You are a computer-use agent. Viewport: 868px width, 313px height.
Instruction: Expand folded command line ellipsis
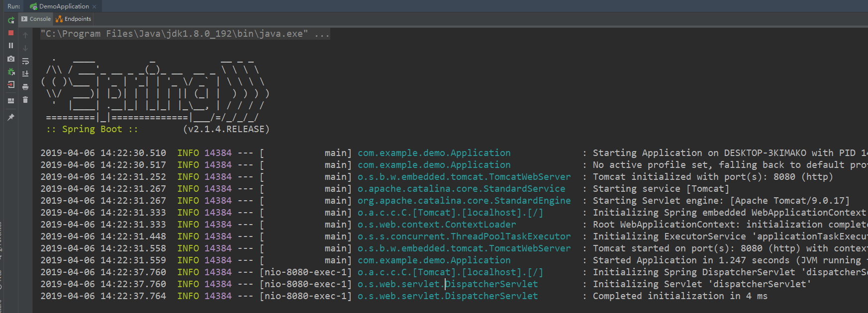pos(322,34)
